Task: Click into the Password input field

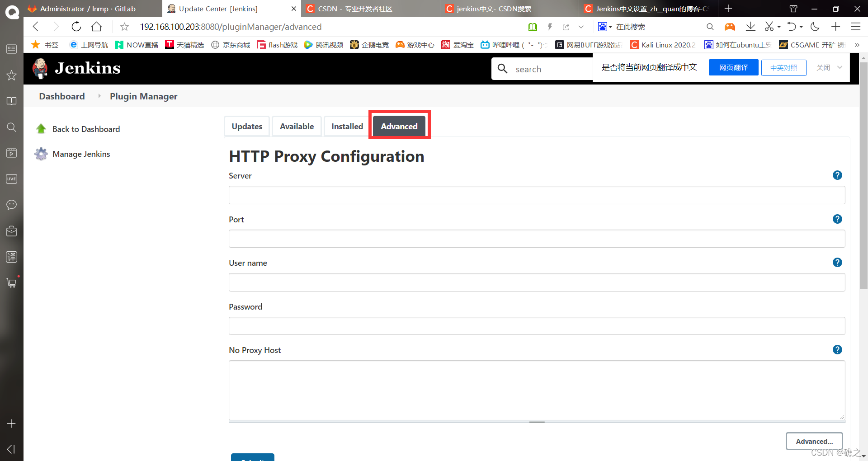Action: (537, 326)
